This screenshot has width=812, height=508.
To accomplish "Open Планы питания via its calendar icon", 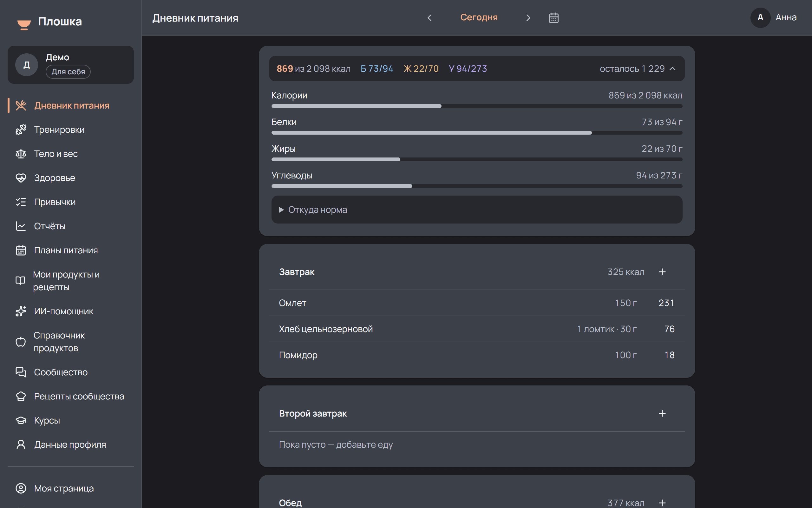I will (x=21, y=250).
